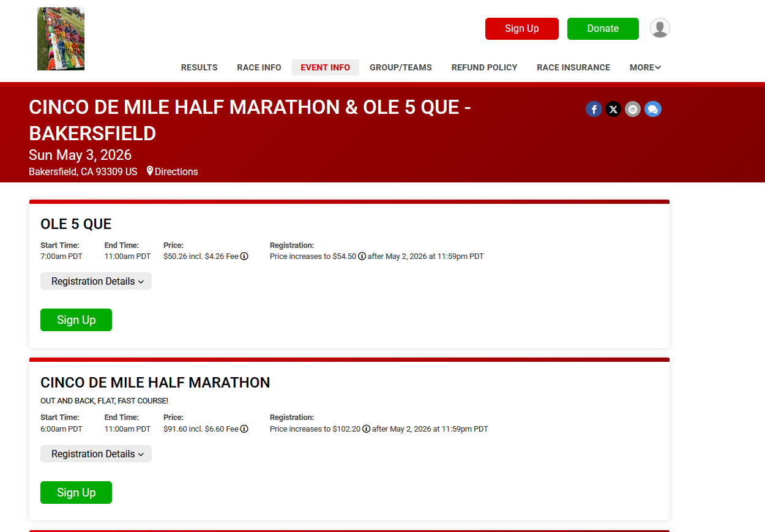The height and width of the screenshot is (532, 765).
Task: Open the text message share icon
Action: tap(653, 110)
